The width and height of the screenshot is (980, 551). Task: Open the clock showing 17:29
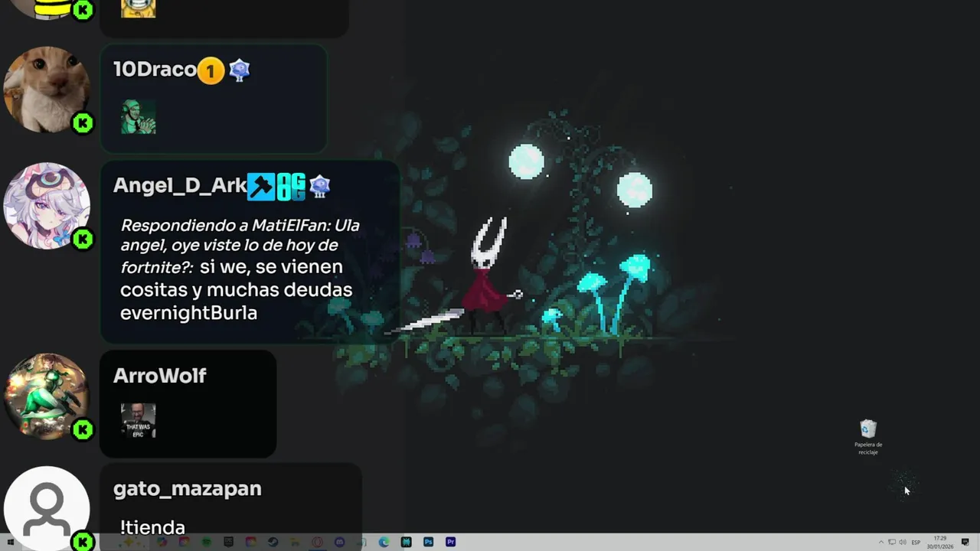click(x=940, y=542)
